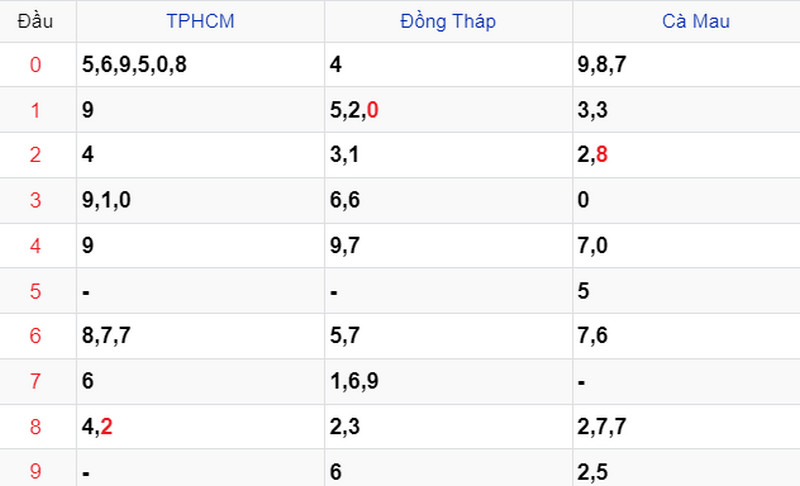800x486 pixels.
Task: Click the Cà Mau cell showing 2,8
Action: pos(686,155)
